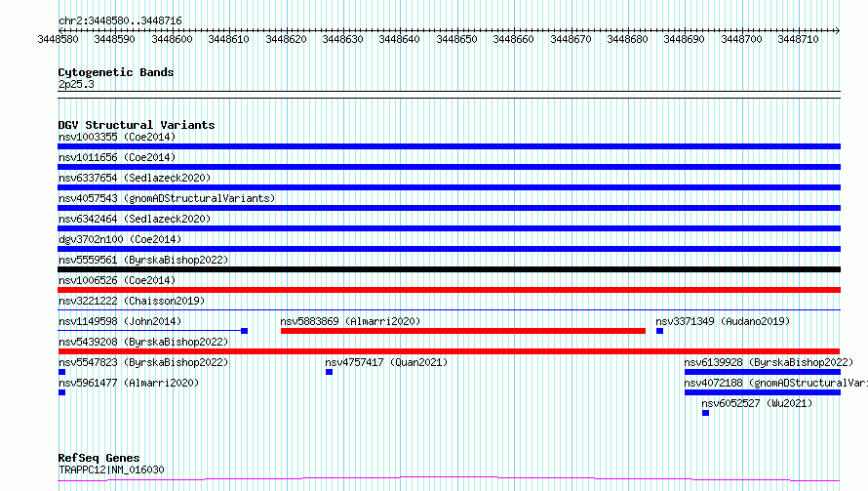868x491 pixels.
Task: Open variant nsv1006526 (Coe2014) label
Action: pos(117,280)
